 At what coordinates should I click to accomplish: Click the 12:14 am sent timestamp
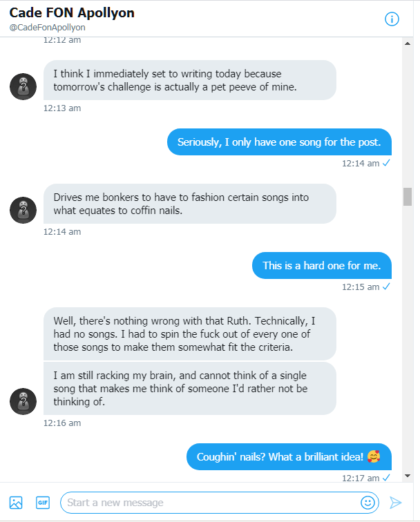click(x=360, y=164)
